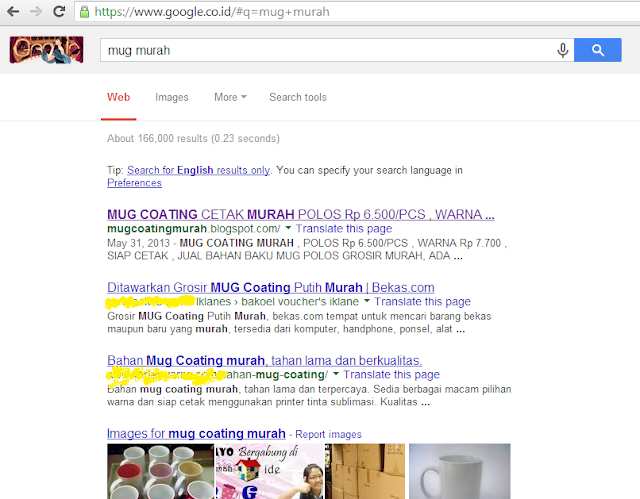Open Search tools
Image resolution: width=640 pixels, height=499 pixels.
[x=298, y=97]
